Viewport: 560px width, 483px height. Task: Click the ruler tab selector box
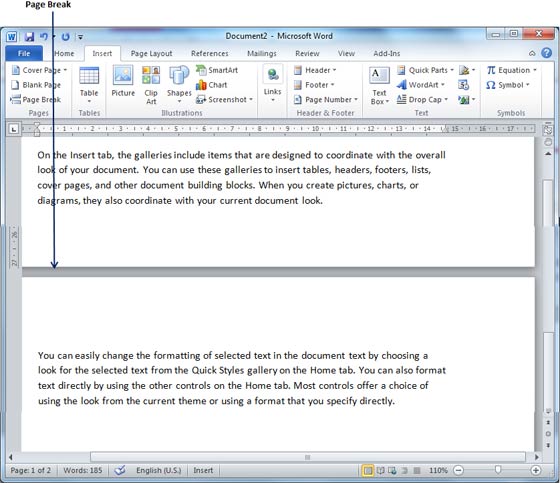13,129
